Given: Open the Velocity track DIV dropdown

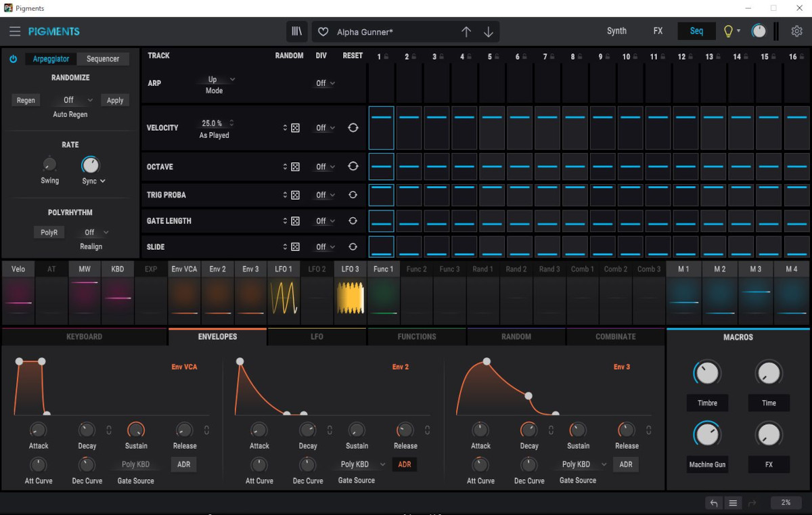Looking at the screenshot, I should pos(325,128).
